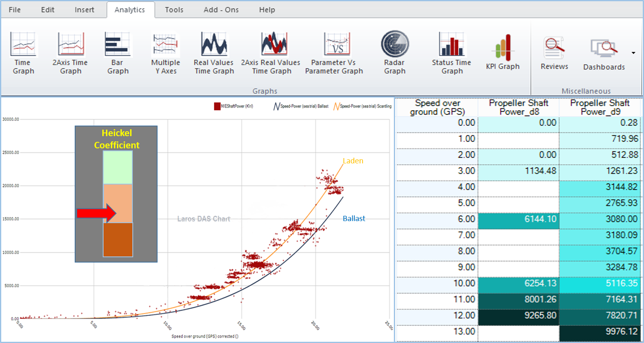
Task: Launch Real Values Time Graph
Action: pyautogui.click(x=214, y=53)
